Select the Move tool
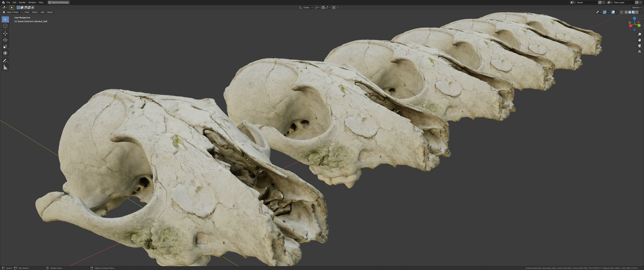644x270 pixels. point(5,34)
